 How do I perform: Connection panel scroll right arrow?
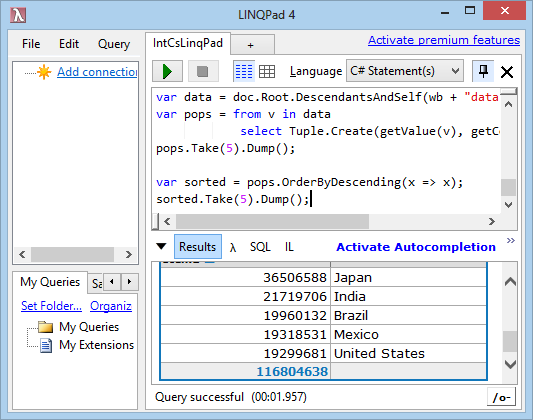tap(128, 255)
